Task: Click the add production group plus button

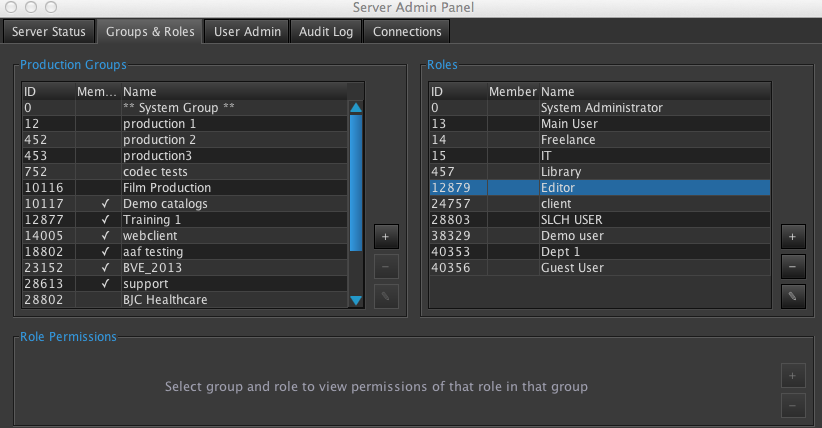Action: pos(386,237)
